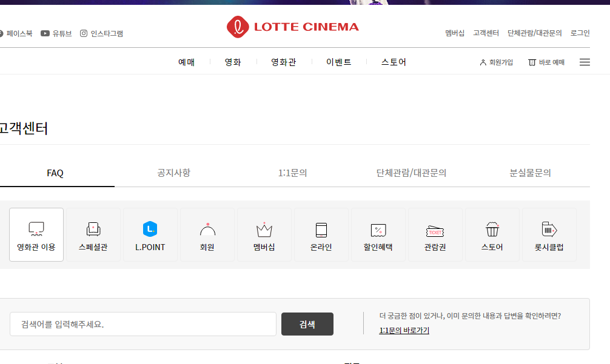Switch to the 분실물문의 tab

(x=530, y=173)
